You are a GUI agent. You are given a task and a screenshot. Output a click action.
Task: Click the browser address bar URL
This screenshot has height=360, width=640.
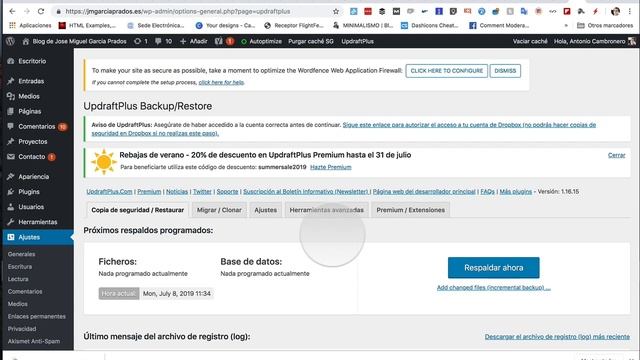[178, 11]
